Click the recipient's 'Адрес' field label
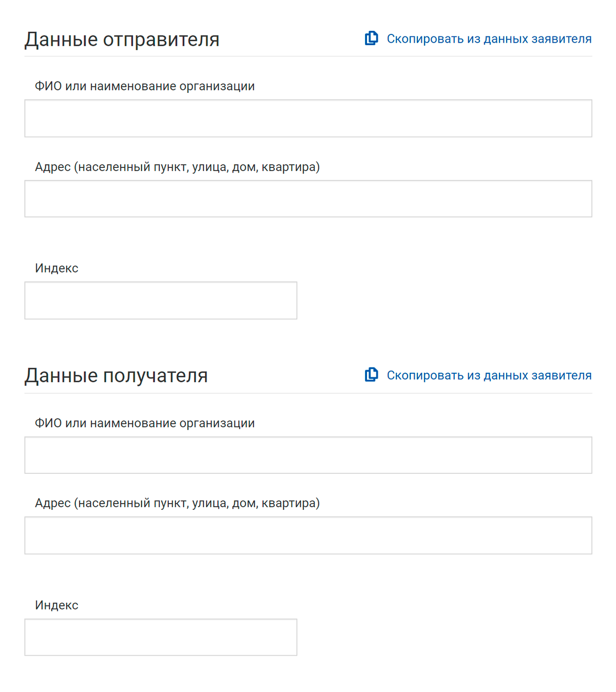616x692 pixels. (177, 503)
